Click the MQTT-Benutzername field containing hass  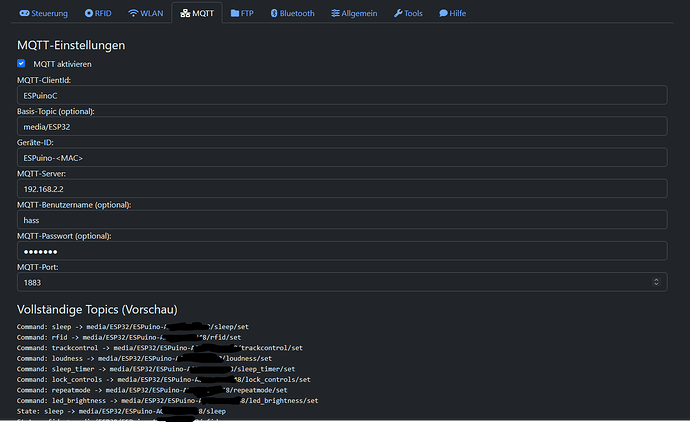click(x=342, y=219)
